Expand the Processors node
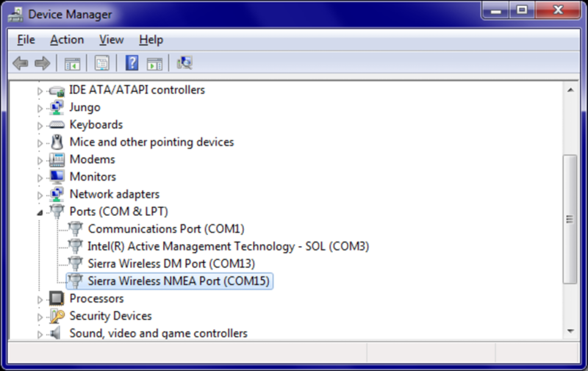The image size is (588, 371). [x=40, y=300]
